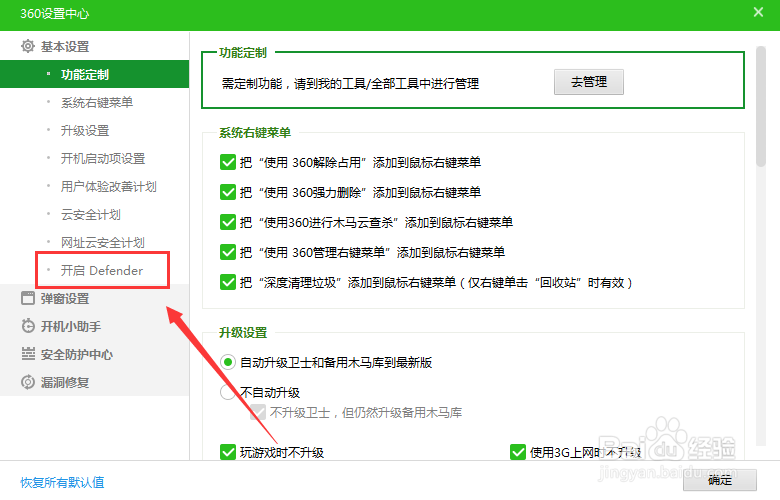Uncheck the 使用 360强力删除 right-click menu option
780x500 pixels.
(x=228, y=192)
